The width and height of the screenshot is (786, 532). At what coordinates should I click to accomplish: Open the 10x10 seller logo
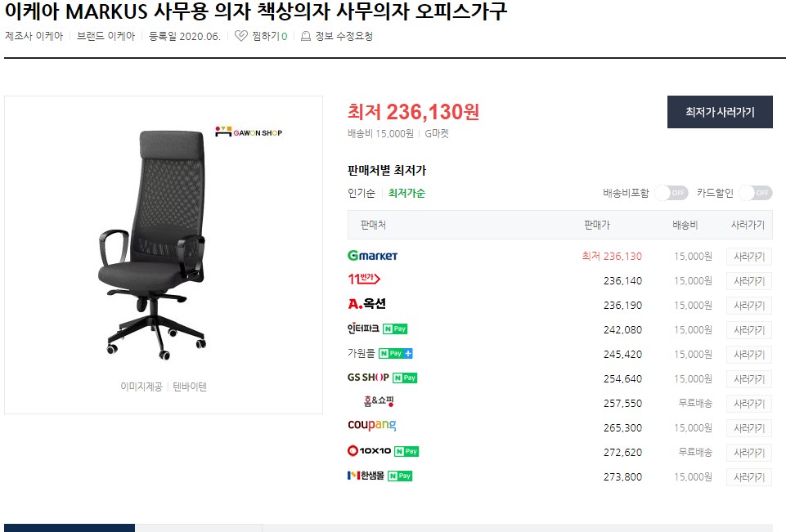370,451
